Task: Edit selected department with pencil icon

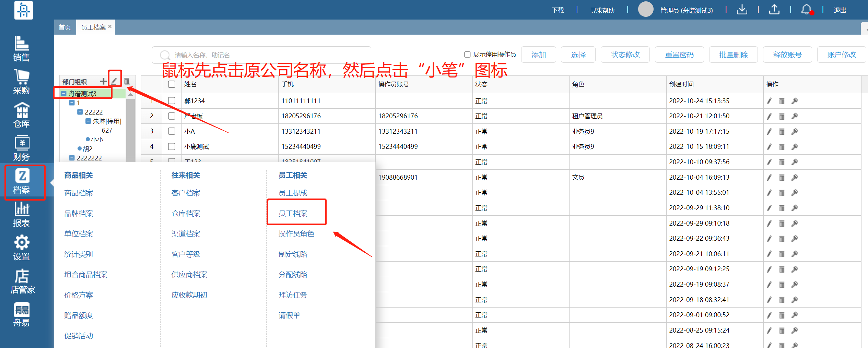Action: [114, 81]
